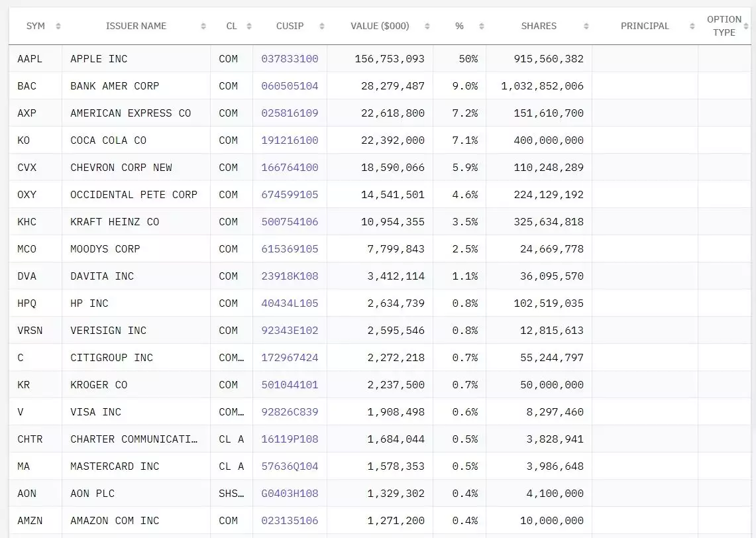Click Aon's truncated SHS… class cell
756x538 pixels.
coord(231,493)
